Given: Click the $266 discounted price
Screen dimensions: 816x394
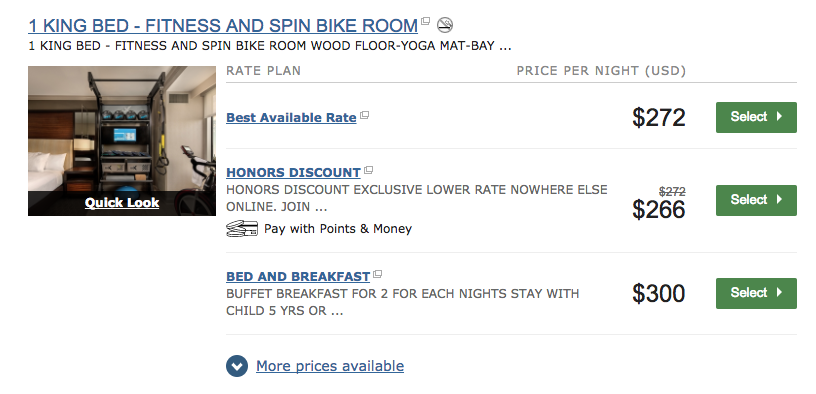Looking at the screenshot, I should point(658,210).
